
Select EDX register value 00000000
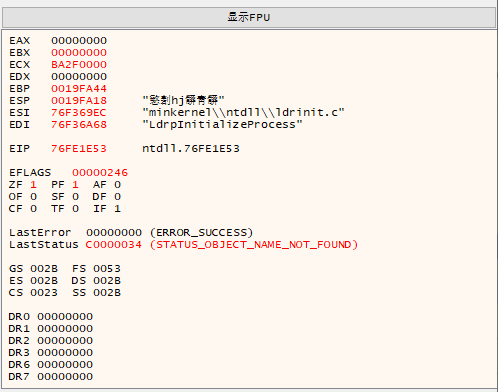point(79,77)
